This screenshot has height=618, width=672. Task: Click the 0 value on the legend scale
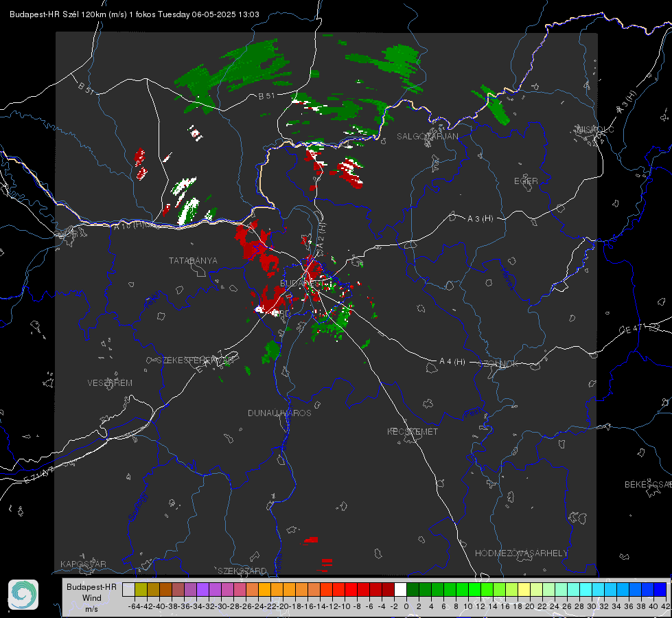406,606
